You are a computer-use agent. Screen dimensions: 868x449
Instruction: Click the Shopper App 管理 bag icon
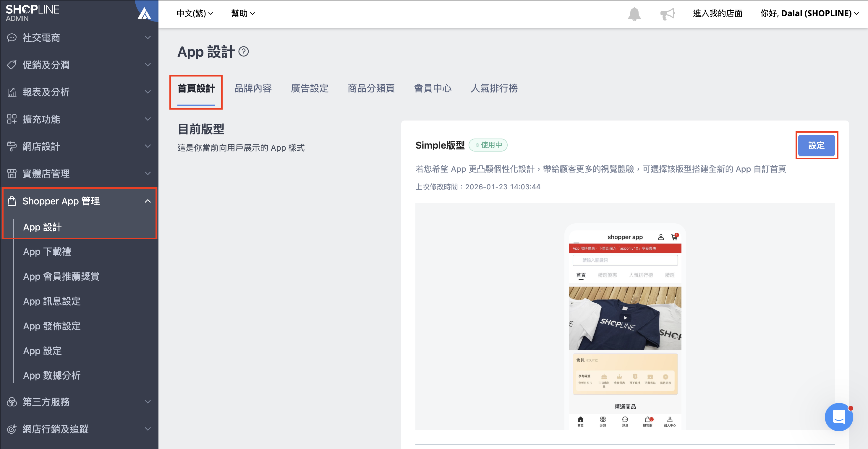pyautogui.click(x=12, y=201)
